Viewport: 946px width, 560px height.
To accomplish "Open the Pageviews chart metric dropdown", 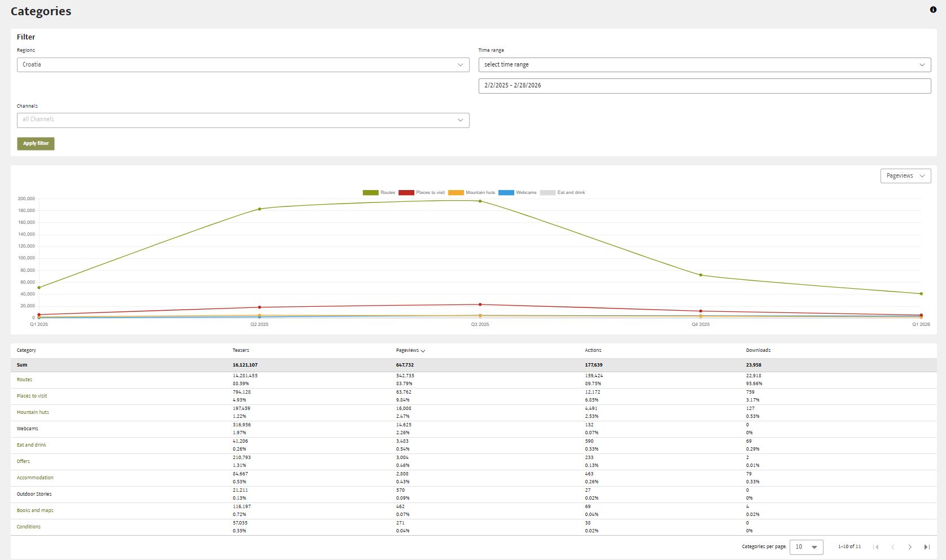I will click(x=905, y=176).
